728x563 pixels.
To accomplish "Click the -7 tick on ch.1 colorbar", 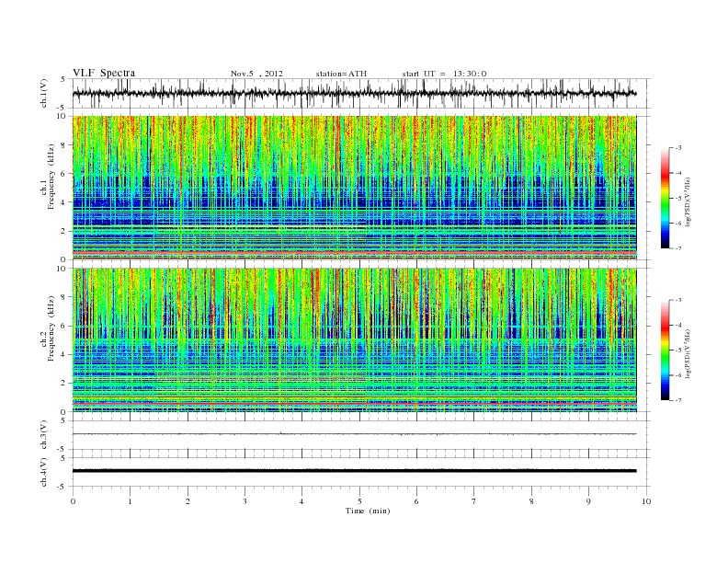I will pos(677,248).
